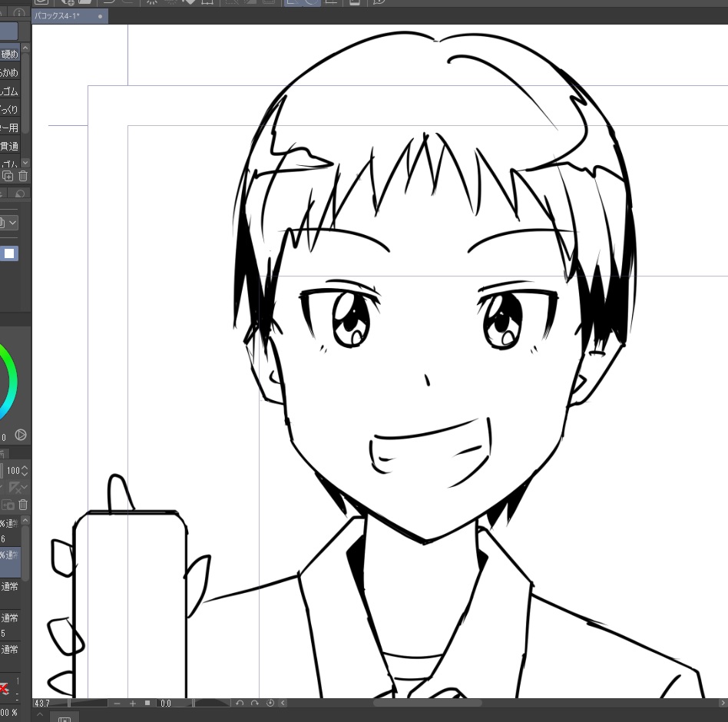Click the white color swatch
This screenshot has width=728, height=722.
click(x=9, y=253)
